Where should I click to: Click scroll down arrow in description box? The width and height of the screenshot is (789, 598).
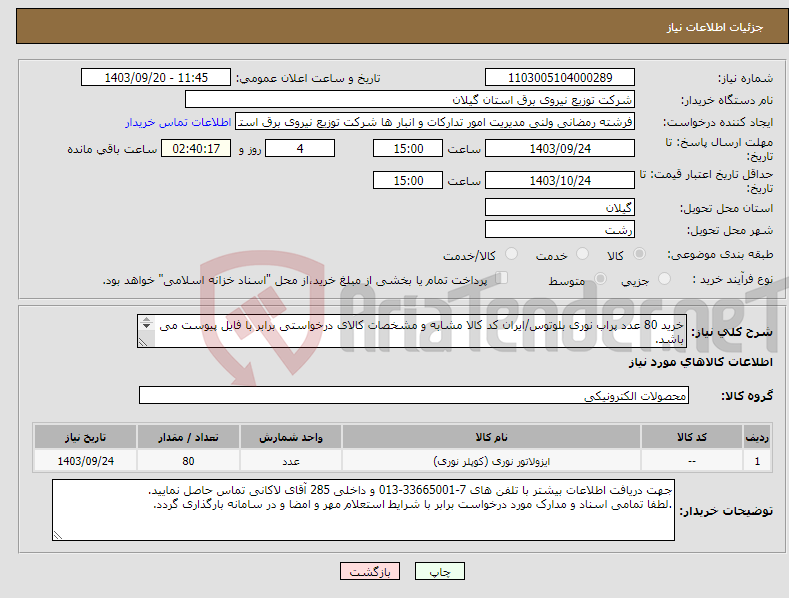click(146, 326)
